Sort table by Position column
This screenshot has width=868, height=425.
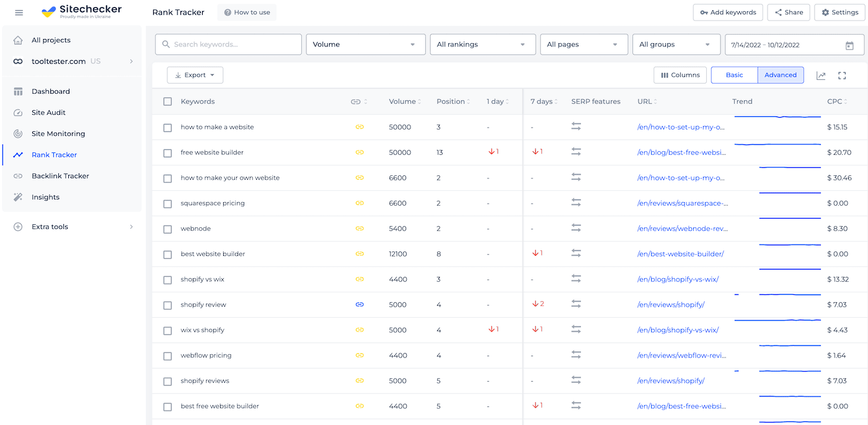(x=453, y=102)
